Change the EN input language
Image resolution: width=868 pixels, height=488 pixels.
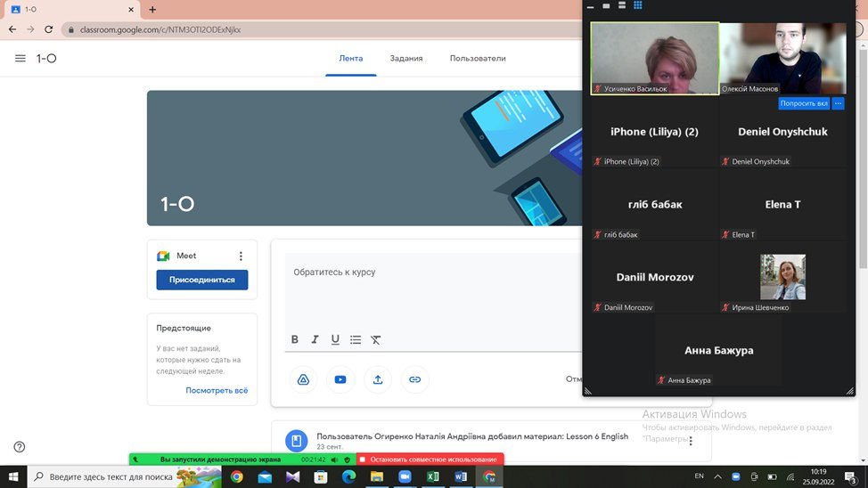(700, 476)
